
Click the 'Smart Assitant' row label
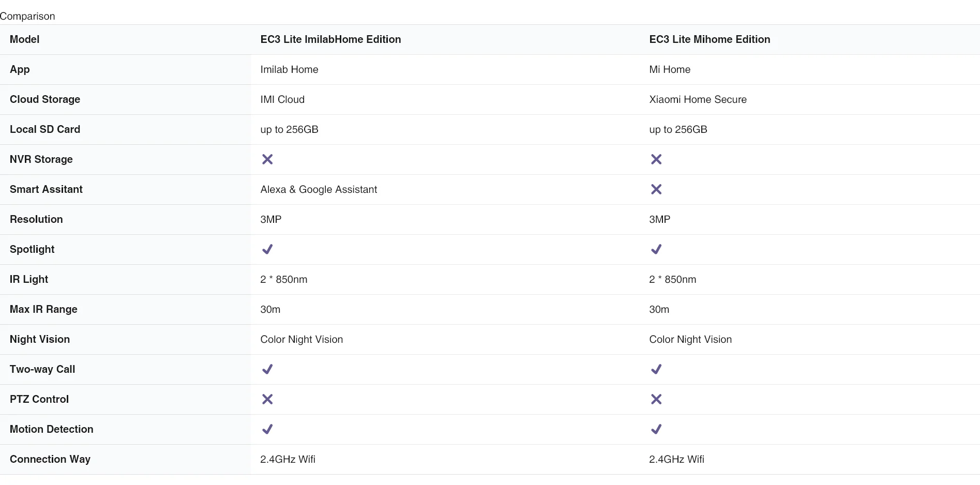tap(46, 189)
